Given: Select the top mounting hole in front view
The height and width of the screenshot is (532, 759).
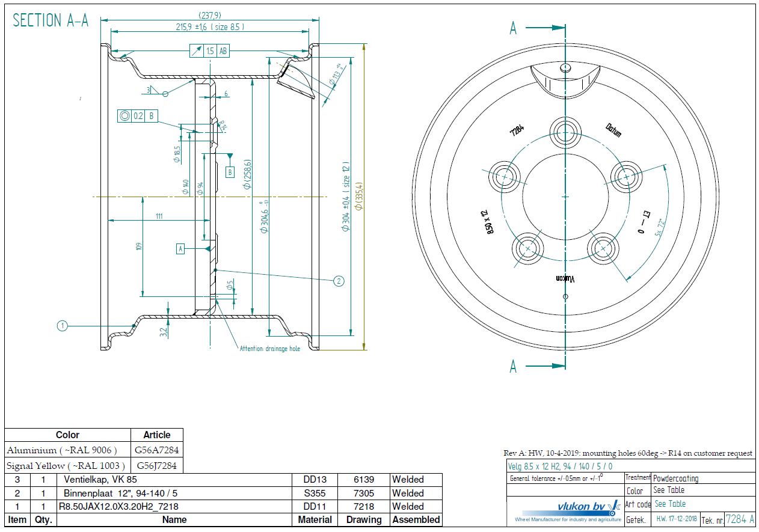Looking at the screenshot, I should [565, 132].
